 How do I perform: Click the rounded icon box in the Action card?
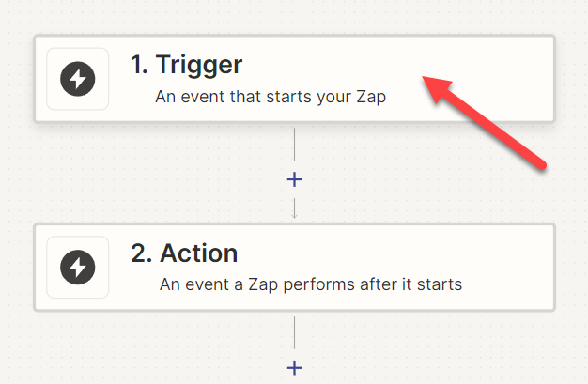point(78,267)
